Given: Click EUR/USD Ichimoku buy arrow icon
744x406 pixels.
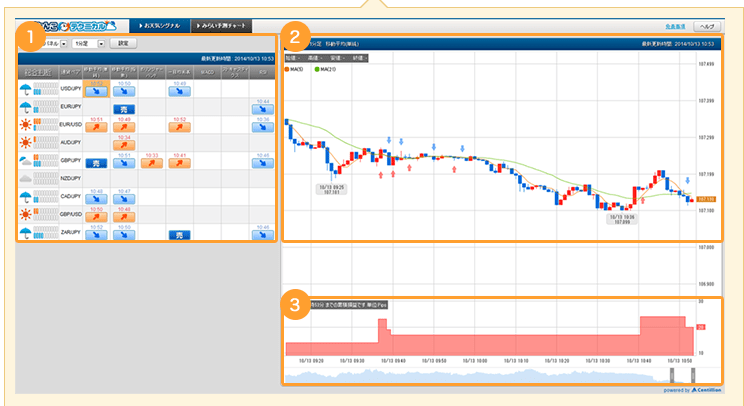Looking at the screenshot, I should click(x=179, y=127).
